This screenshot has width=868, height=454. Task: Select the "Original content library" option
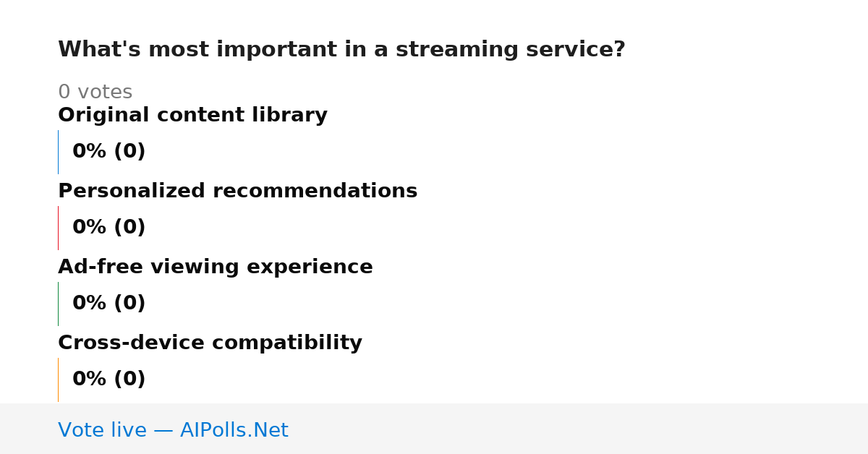192,116
